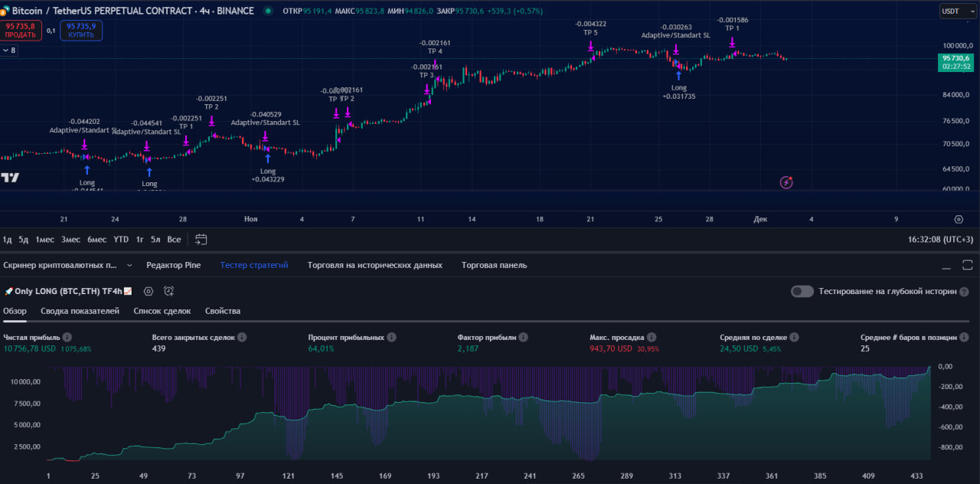980x484 pixels.
Task: Click info icon next to Процент прибыльных
Action: pos(391,337)
